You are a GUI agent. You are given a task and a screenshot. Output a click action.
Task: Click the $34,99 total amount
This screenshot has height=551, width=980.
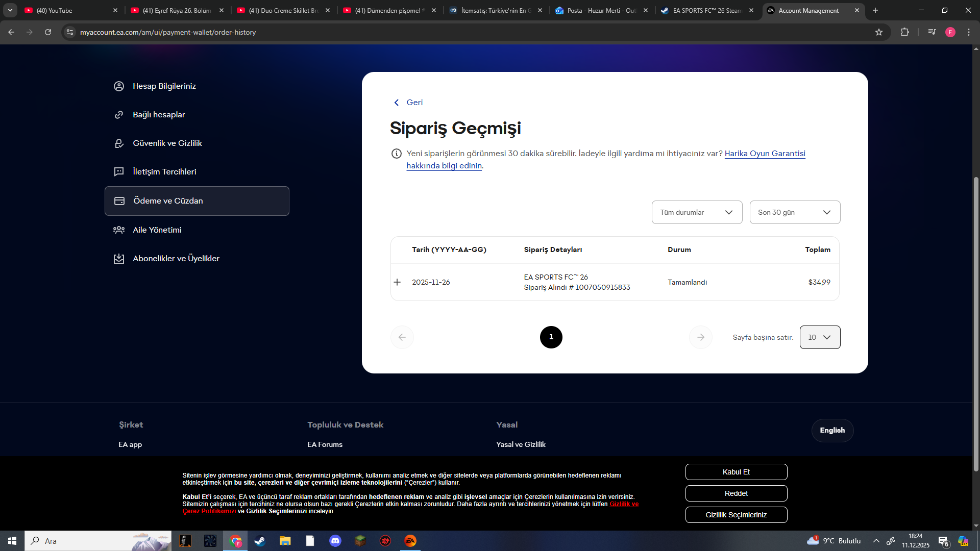point(819,282)
